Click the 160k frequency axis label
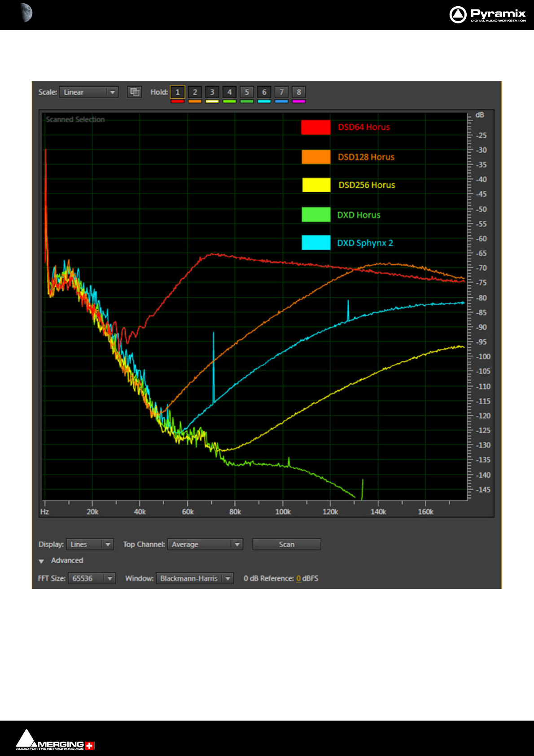The image size is (534, 756). coord(425,512)
